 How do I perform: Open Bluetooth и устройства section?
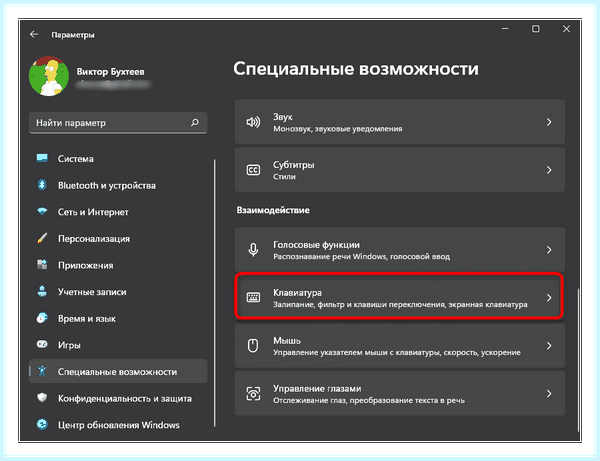[x=118, y=185]
